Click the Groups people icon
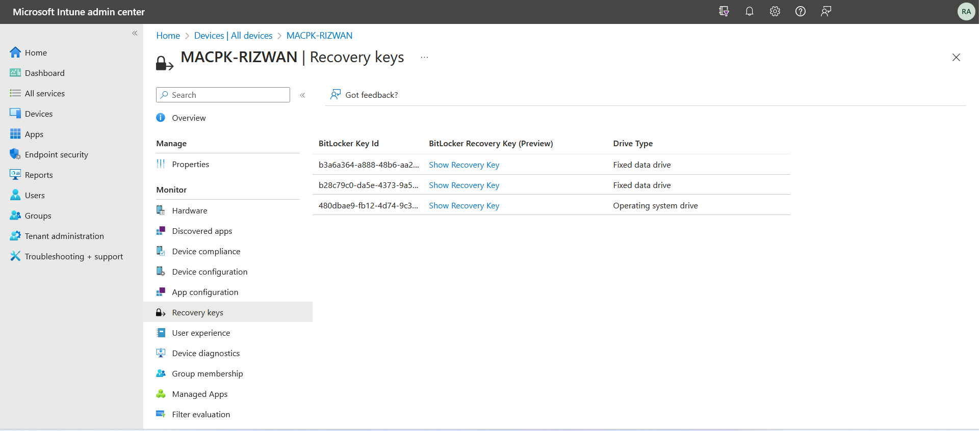The image size is (980, 431). (15, 215)
